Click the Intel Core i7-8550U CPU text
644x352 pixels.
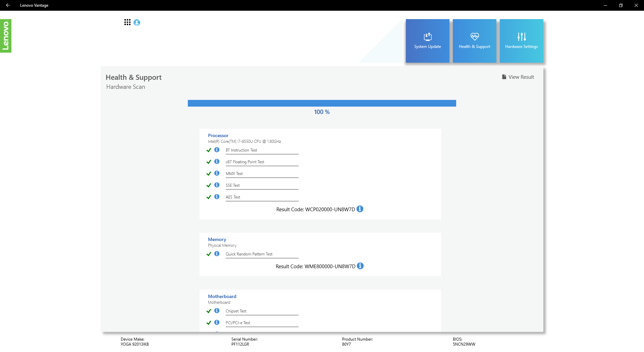[x=245, y=141]
